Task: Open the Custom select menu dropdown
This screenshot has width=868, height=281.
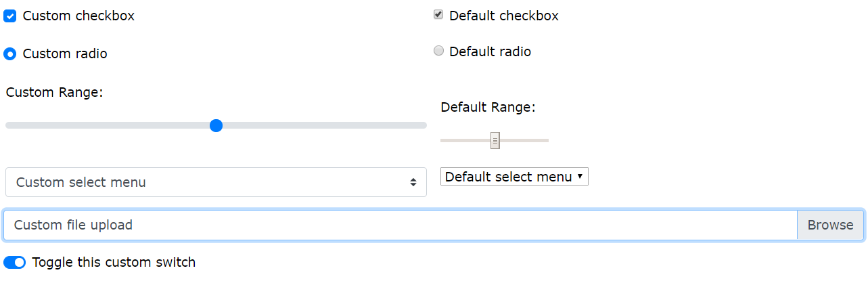Action: click(203, 182)
